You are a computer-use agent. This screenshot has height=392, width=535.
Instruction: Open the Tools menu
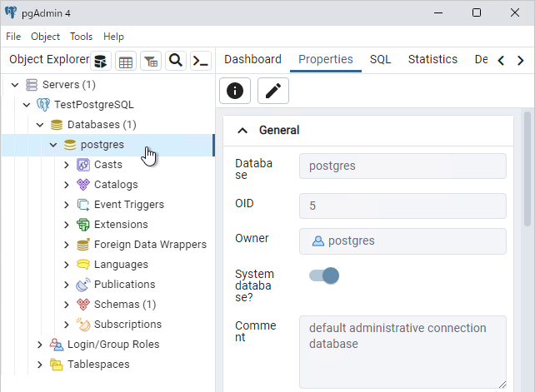tap(81, 37)
